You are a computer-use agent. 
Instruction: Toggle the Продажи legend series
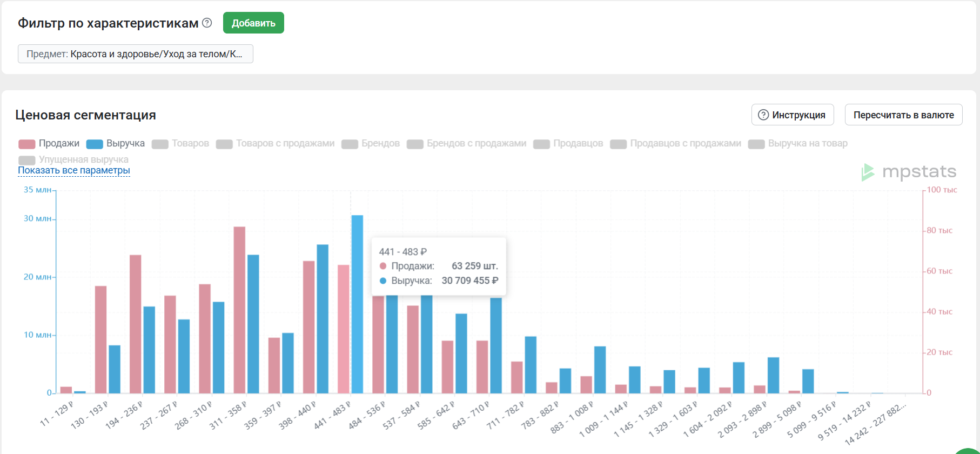59,143
